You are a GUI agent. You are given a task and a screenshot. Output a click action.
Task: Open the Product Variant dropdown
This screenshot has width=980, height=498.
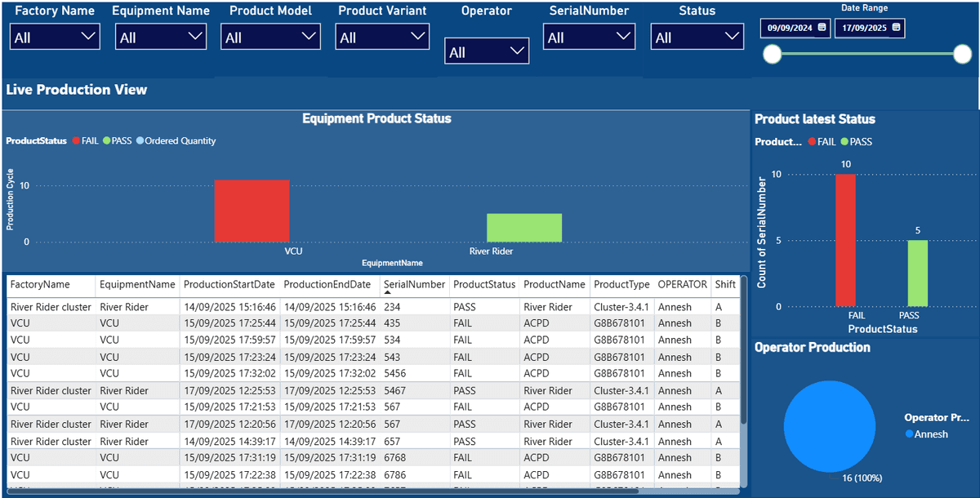[418, 36]
